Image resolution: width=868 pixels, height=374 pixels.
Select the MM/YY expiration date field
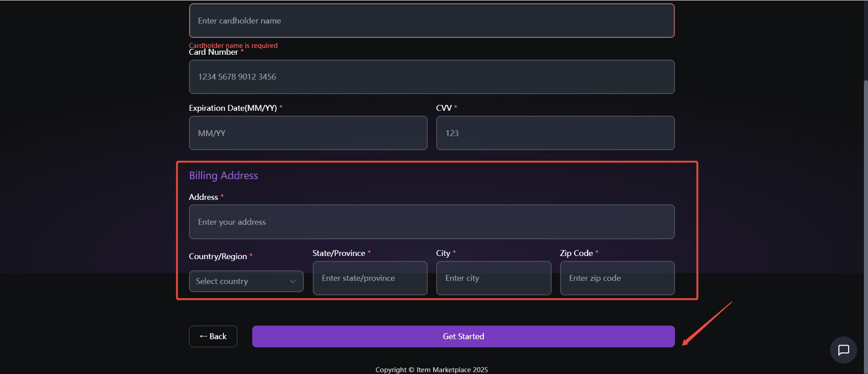tap(308, 133)
